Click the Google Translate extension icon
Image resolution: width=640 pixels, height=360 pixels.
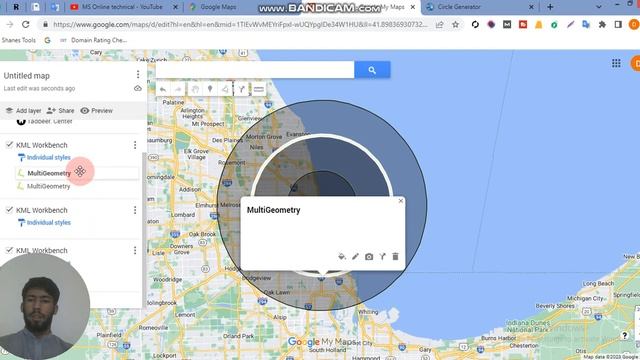click(586, 24)
